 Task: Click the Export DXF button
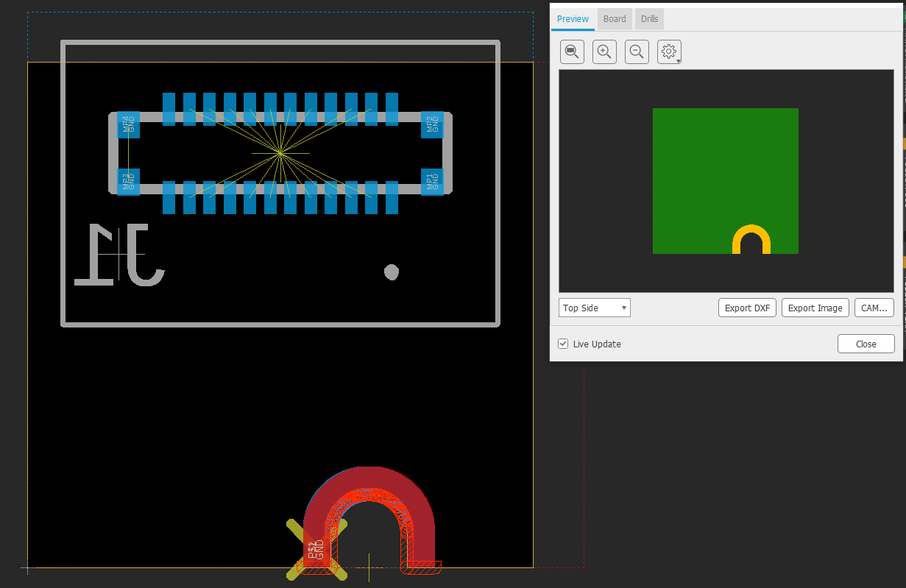click(746, 308)
